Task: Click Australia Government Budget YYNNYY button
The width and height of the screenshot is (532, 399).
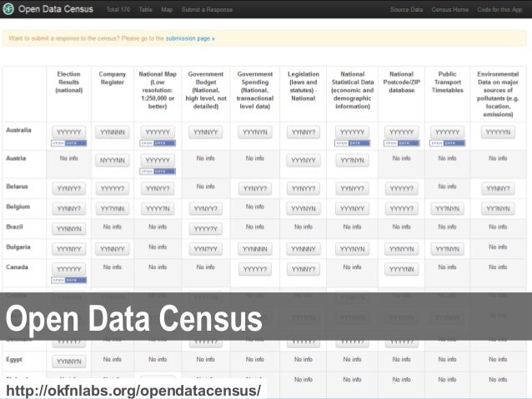Action: pos(206,132)
